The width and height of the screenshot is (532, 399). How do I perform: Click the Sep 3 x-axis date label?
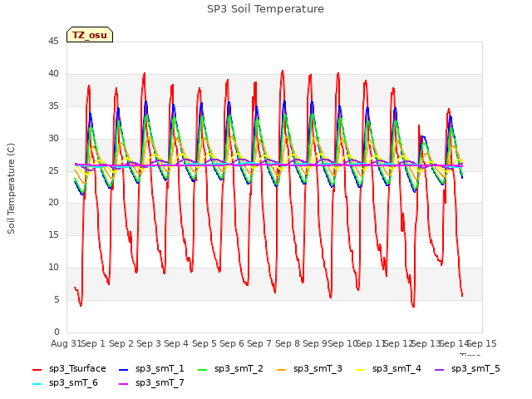(149, 343)
